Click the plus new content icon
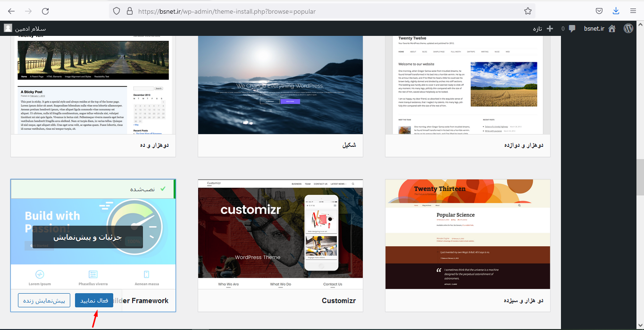 pos(550,28)
